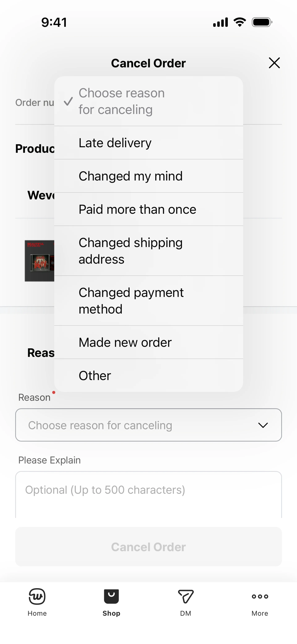Open the More menu dots

tap(260, 596)
